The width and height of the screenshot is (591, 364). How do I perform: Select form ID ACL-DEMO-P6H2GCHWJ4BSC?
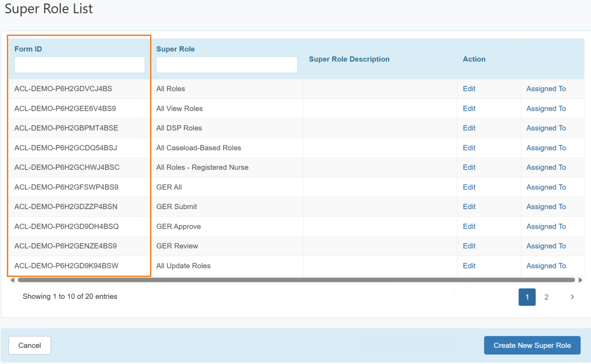[67, 167]
